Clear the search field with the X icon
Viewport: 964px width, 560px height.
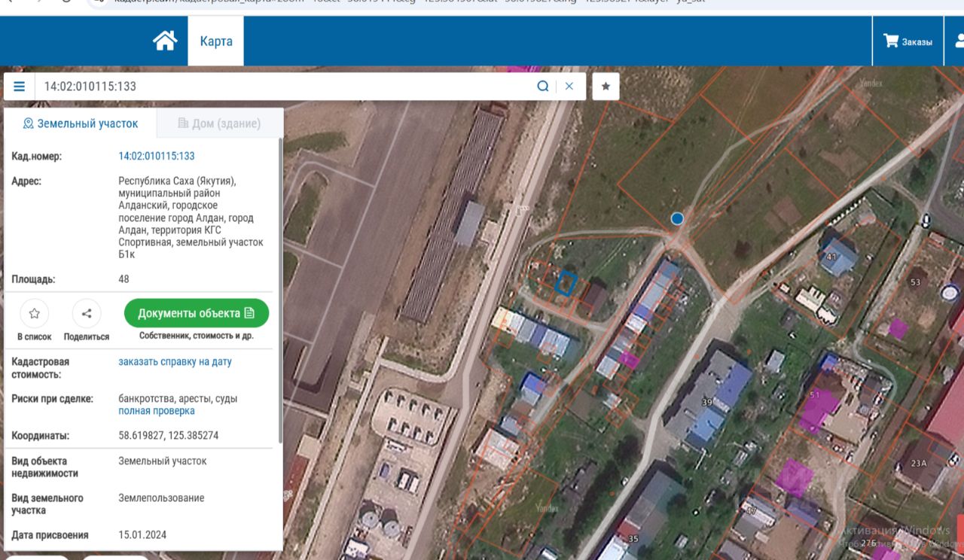[x=569, y=87]
